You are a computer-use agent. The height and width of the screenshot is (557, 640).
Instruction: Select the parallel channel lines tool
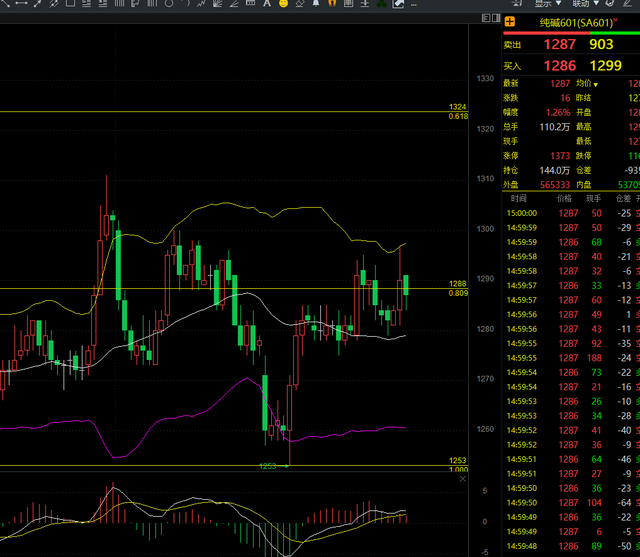click(x=54, y=3)
